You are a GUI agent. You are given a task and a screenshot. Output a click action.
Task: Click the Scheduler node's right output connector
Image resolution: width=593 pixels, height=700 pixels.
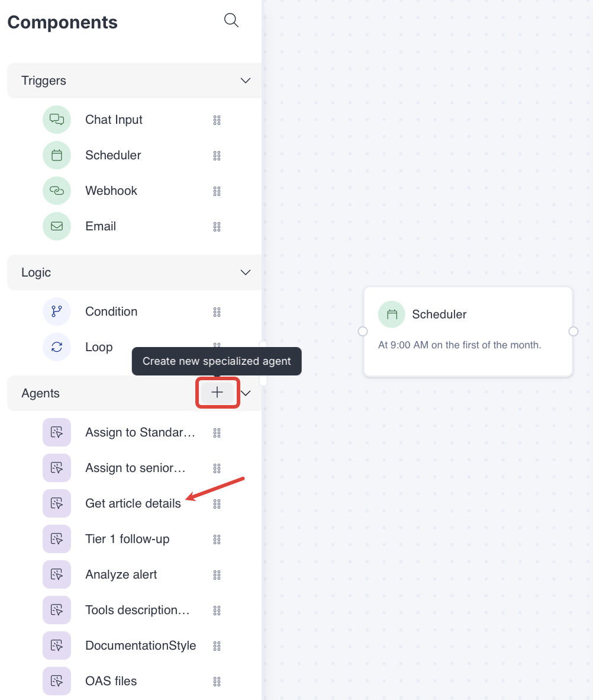pos(573,331)
